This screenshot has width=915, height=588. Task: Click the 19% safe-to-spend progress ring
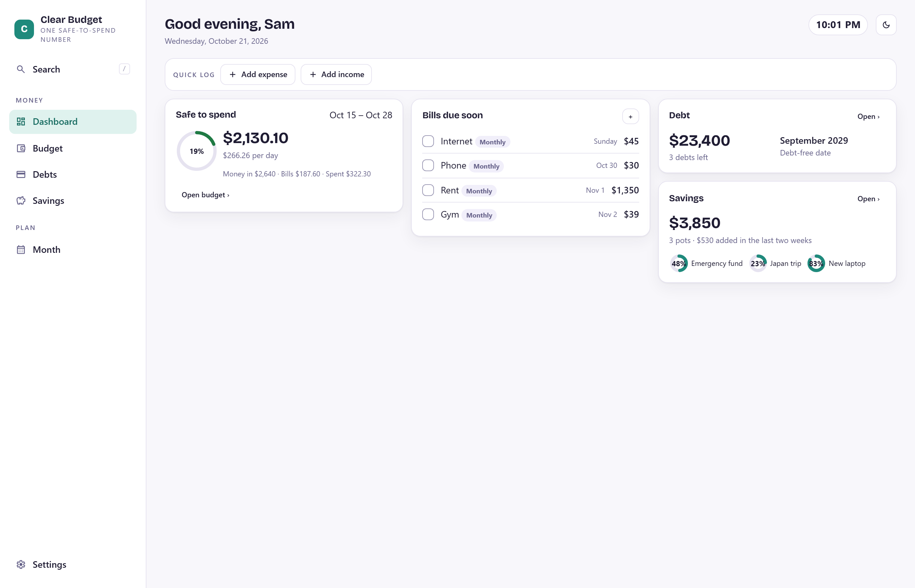(197, 151)
